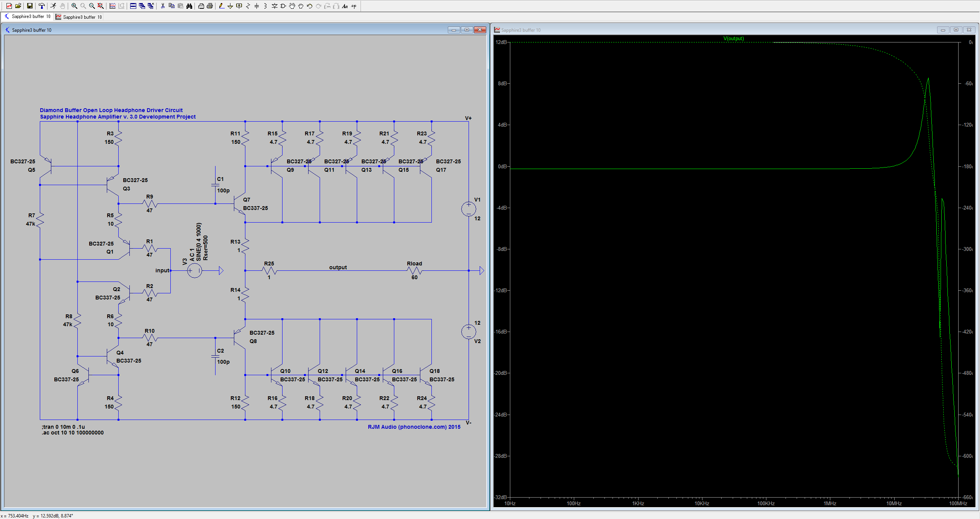
Task: Maximize the Sapphire3 buffer 10 schematic window
Action: click(x=467, y=29)
